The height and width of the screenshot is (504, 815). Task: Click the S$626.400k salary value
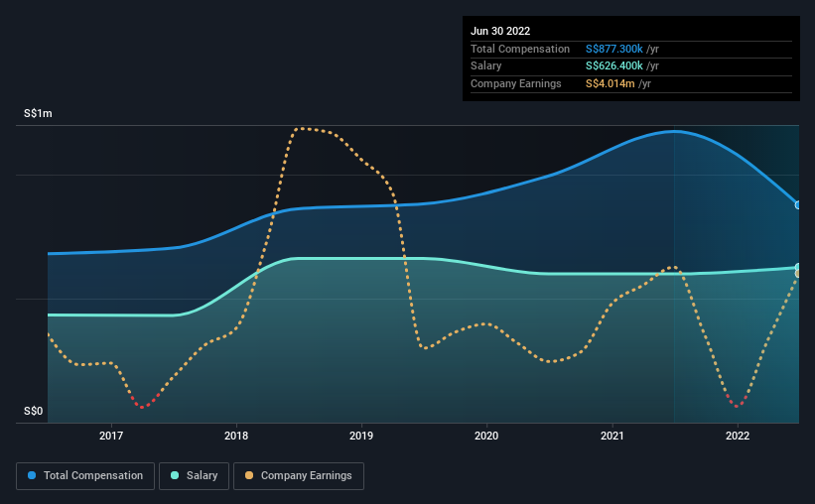point(614,66)
